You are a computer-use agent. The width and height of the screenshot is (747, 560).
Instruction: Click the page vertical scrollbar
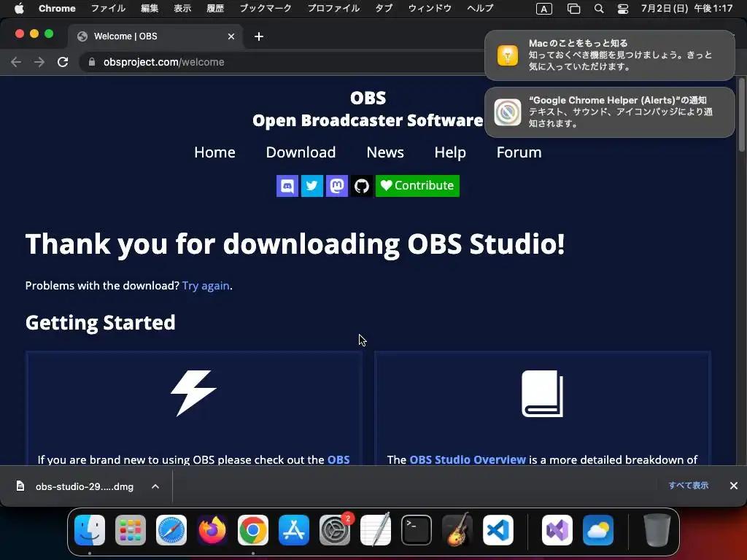tap(741, 115)
